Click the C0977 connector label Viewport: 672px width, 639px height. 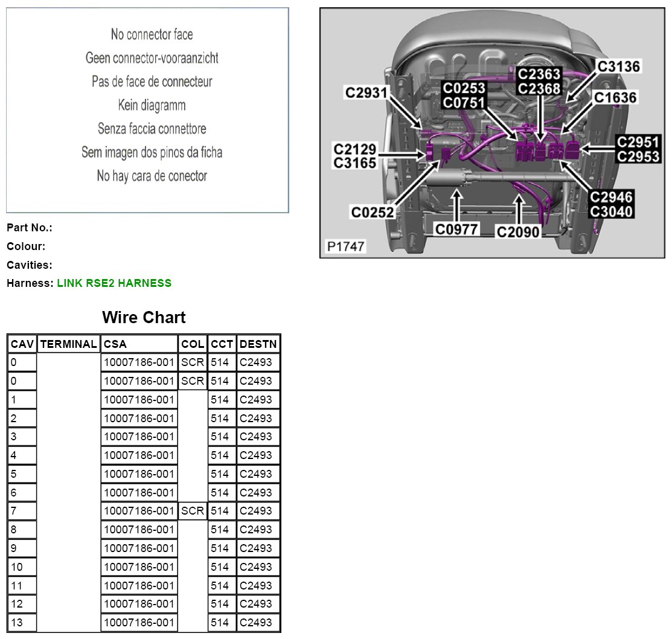coord(457,229)
